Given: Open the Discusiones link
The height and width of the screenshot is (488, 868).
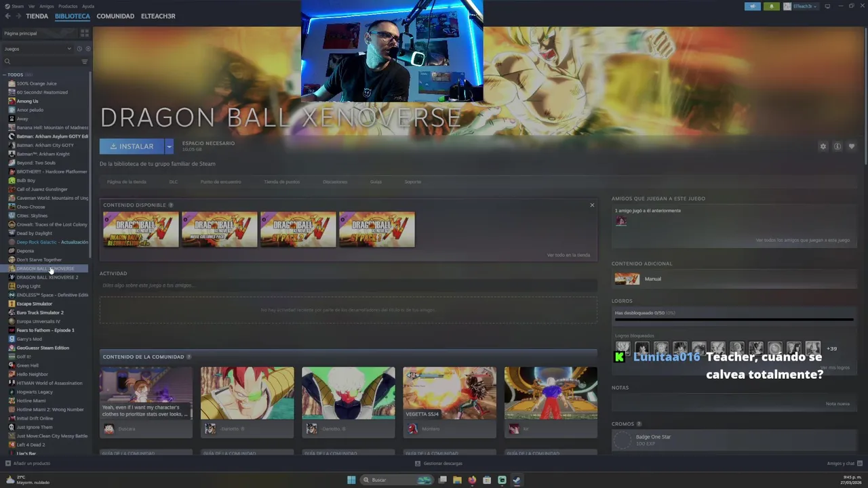Looking at the screenshot, I should [335, 182].
